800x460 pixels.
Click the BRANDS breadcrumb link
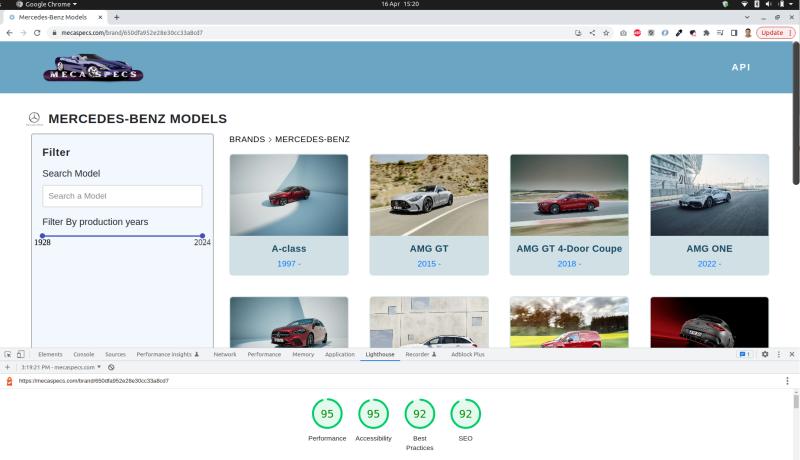[x=247, y=139]
